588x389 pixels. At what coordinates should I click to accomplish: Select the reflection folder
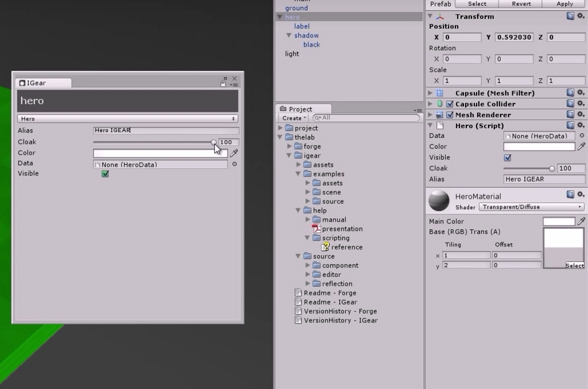[x=332, y=284]
